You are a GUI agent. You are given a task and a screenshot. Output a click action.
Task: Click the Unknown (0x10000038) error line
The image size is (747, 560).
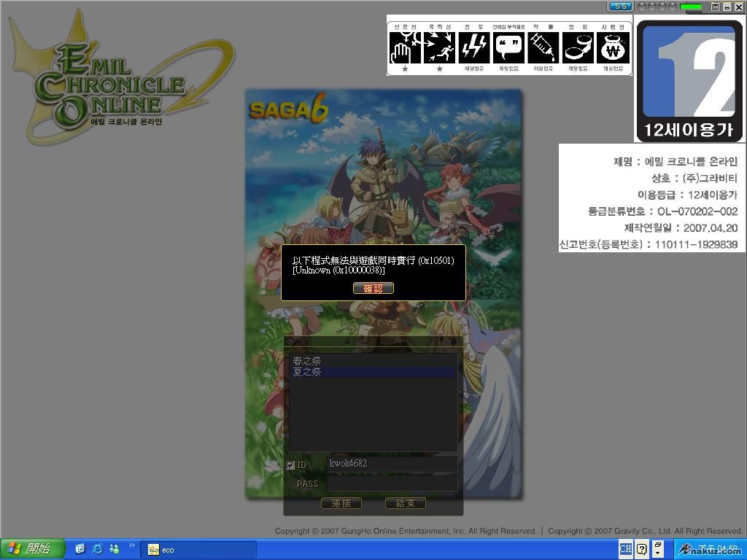tap(338, 271)
